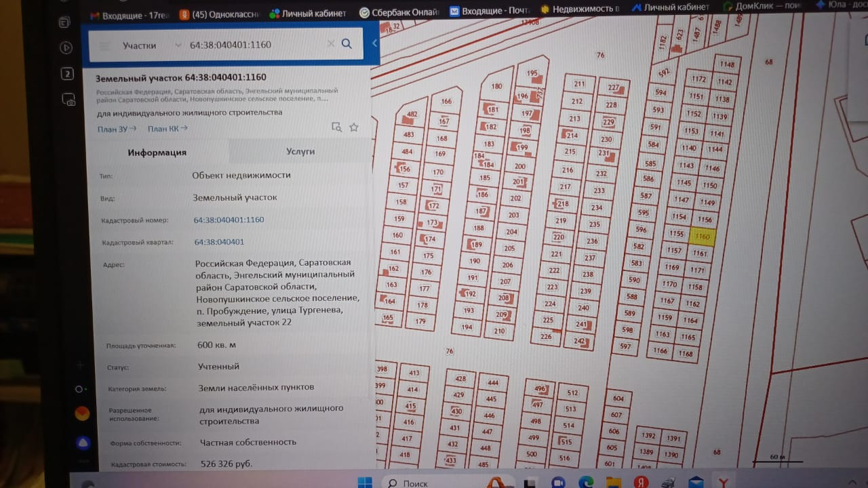Click the numbered 2 icon in sidebar

pyautogui.click(x=67, y=75)
